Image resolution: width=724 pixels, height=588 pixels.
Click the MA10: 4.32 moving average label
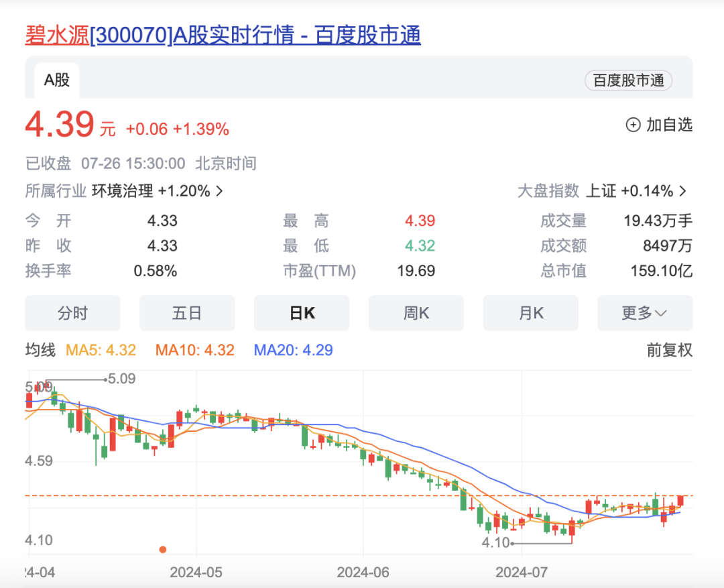195,350
